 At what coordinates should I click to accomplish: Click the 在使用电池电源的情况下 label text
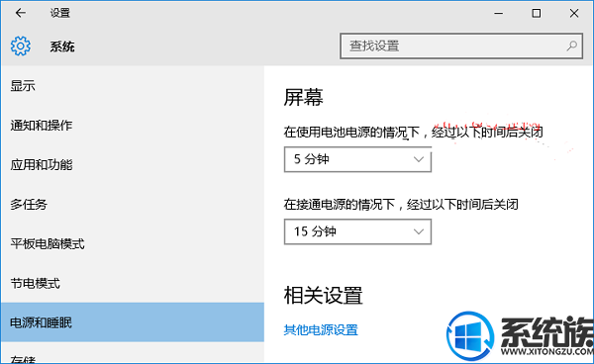coord(351,133)
